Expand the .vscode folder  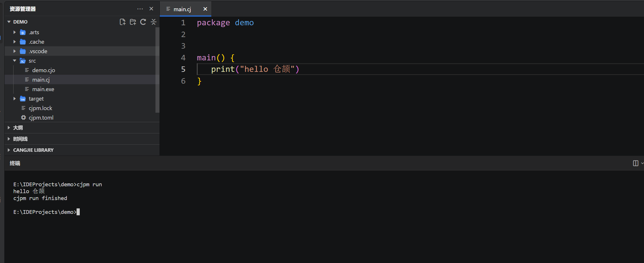[x=14, y=51]
